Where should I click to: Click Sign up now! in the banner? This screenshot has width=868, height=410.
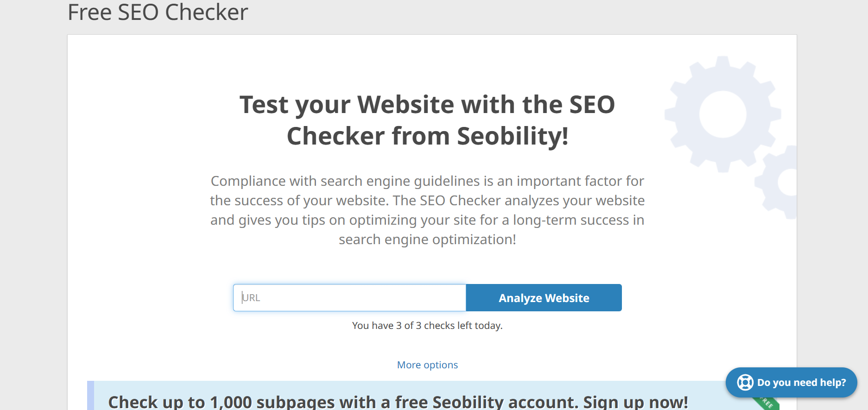click(635, 402)
